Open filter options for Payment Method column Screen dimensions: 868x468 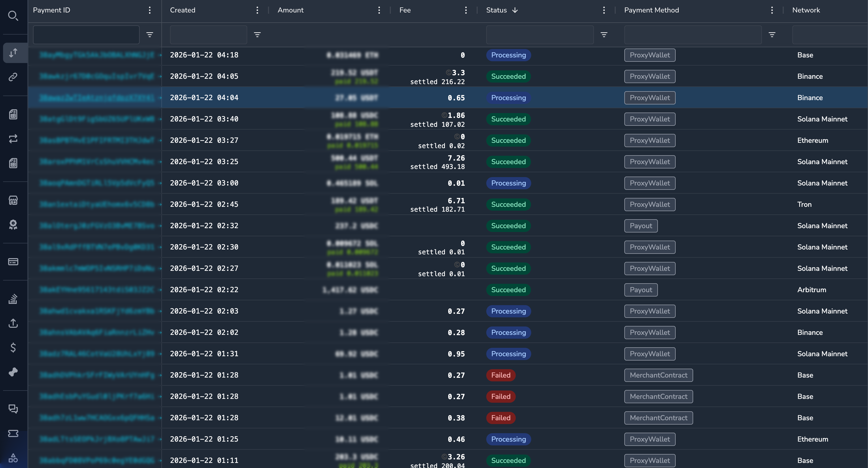click(772, 34)
